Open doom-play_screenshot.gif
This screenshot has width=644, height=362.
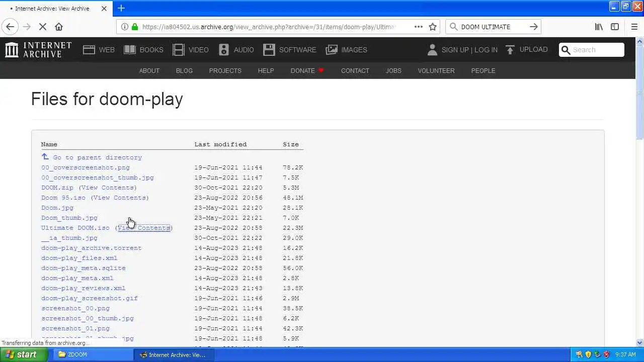pos(90,298)
